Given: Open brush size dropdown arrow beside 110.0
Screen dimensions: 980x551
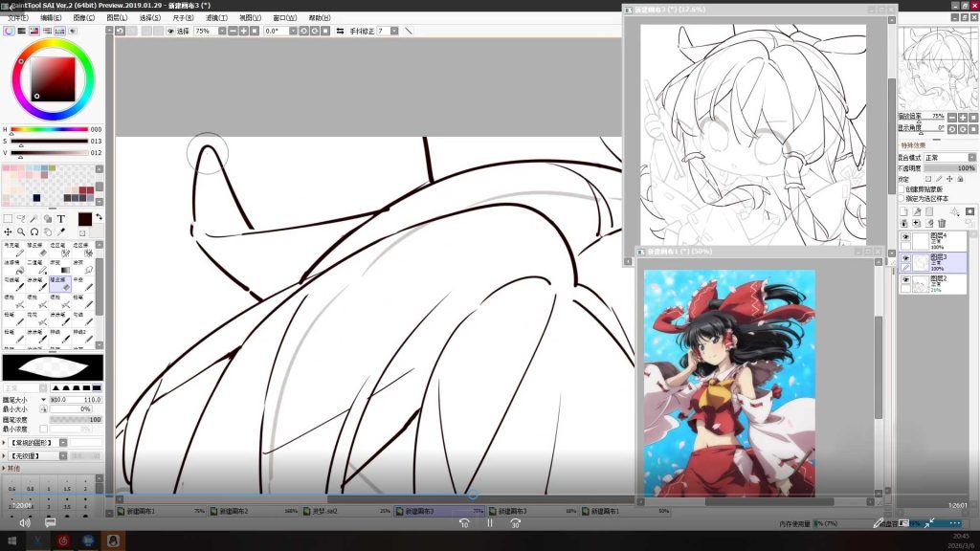Looking at the screenshot, I should pyautogui.click(x=43, y=399).
